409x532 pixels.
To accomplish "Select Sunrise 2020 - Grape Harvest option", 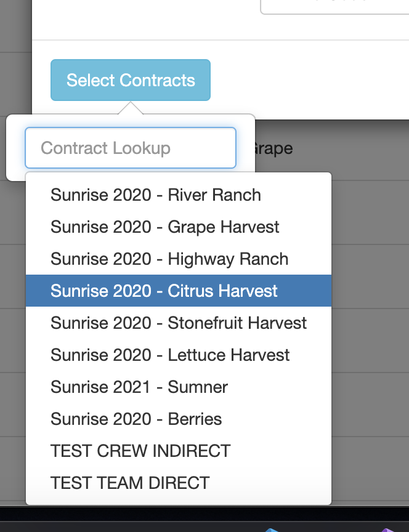I will 165,227.
